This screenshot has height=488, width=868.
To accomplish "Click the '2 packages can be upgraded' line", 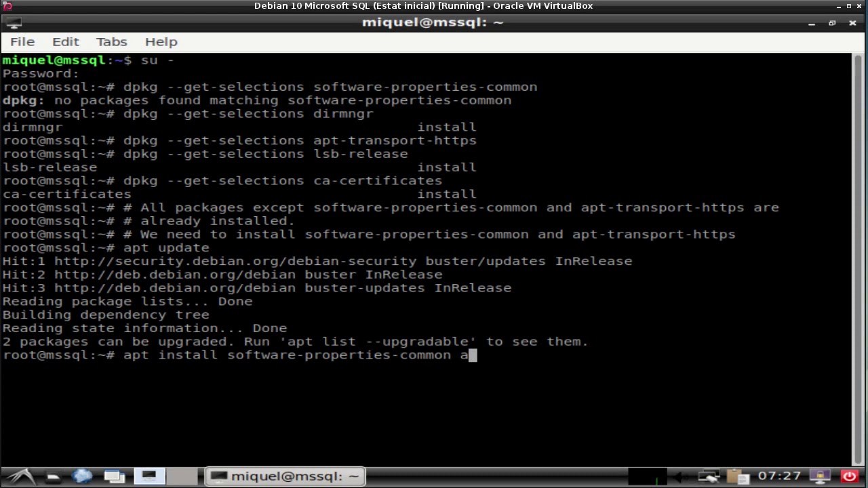I will (x=295, y=342).
